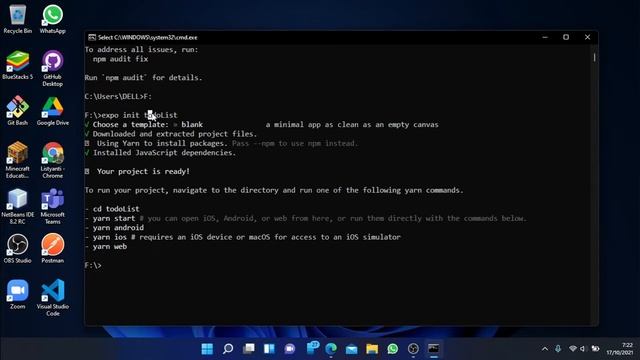The width and height of the screenshot is (640, 360).
Task: Maximize the cmd.exe window
Action: [x=566, y=37]
